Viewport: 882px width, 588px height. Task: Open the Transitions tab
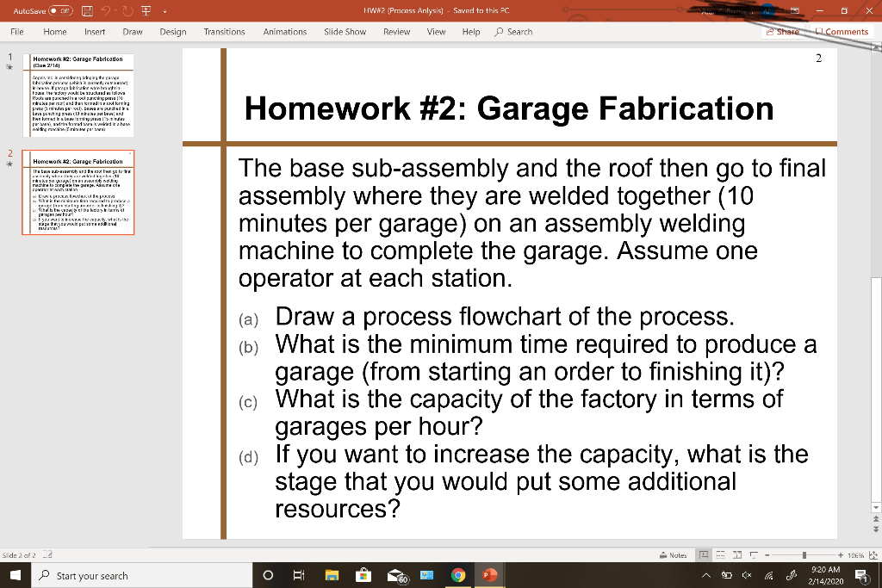224,32
